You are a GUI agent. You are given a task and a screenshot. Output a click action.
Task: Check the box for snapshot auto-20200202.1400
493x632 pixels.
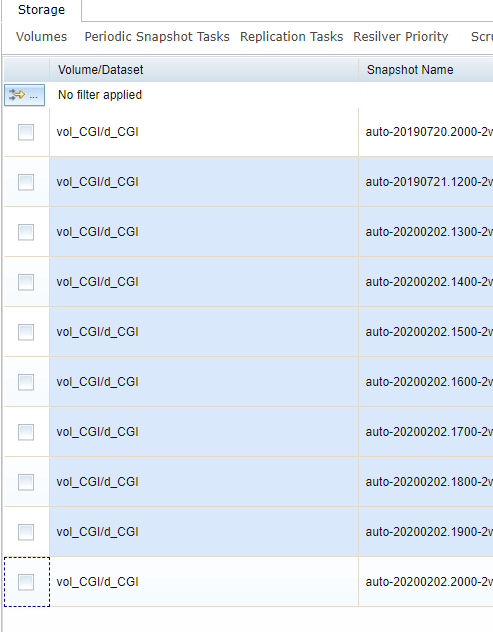coord(26,282)
